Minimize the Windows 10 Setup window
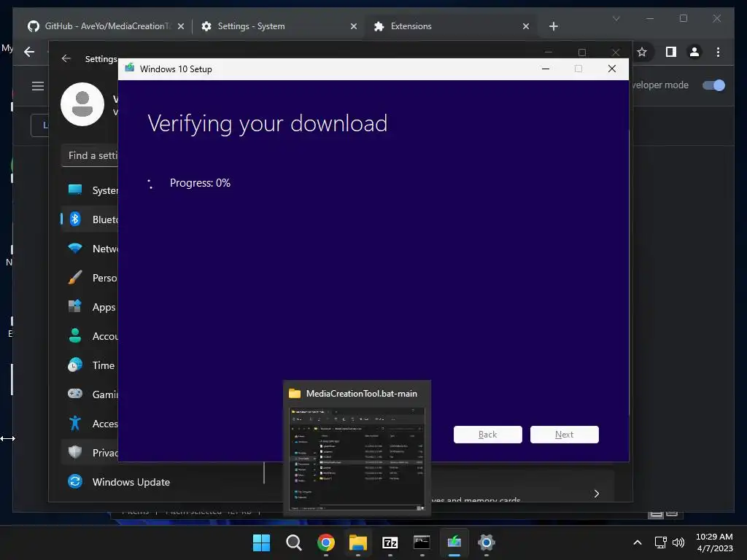Viewport: 747px width, 560px height. point(546,69)
